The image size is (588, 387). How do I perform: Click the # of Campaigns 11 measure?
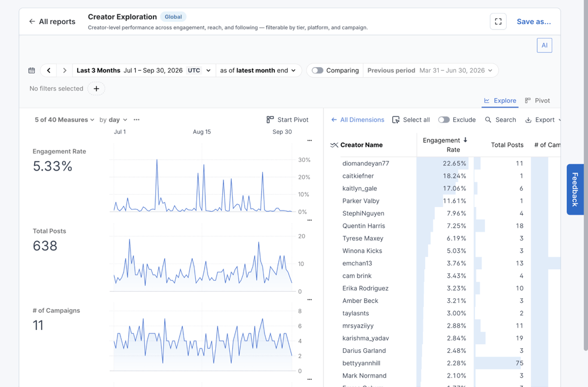pyautogui.click(x=56, y=321)
